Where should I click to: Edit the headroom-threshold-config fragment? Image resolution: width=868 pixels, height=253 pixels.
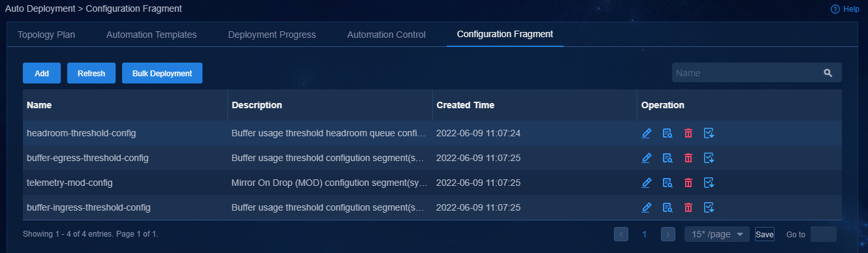(647, 133)
